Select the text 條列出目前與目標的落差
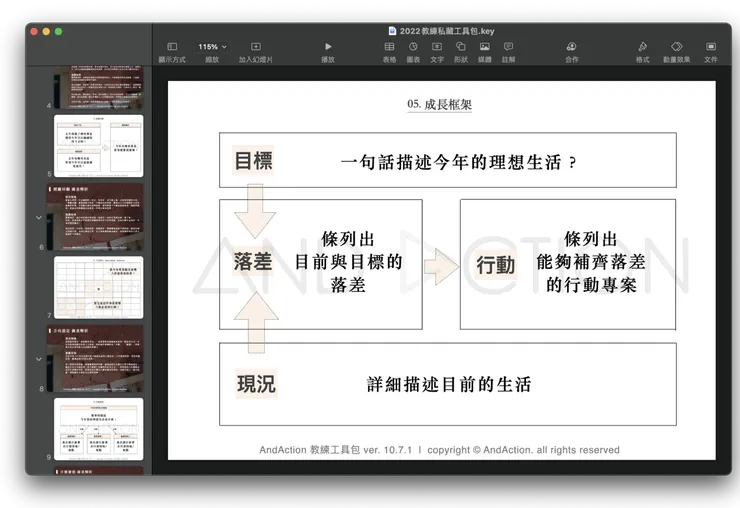 tap(348, 262)
